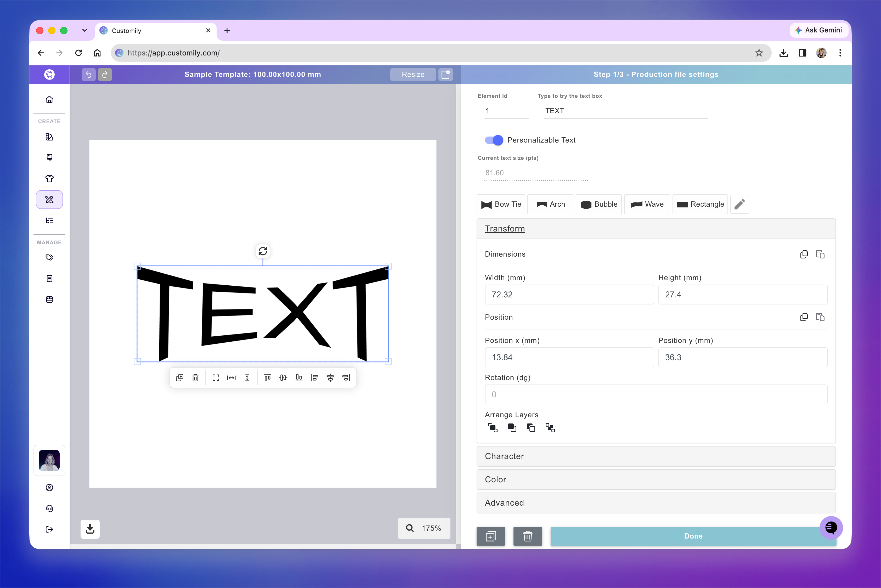Click the last Arrange Layers icon
Viewport: 881px width, 588px height.
[x=550, y=427]
